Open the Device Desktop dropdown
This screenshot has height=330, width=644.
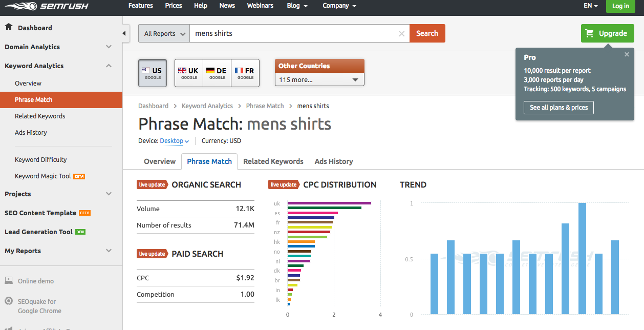coord(175,141)
